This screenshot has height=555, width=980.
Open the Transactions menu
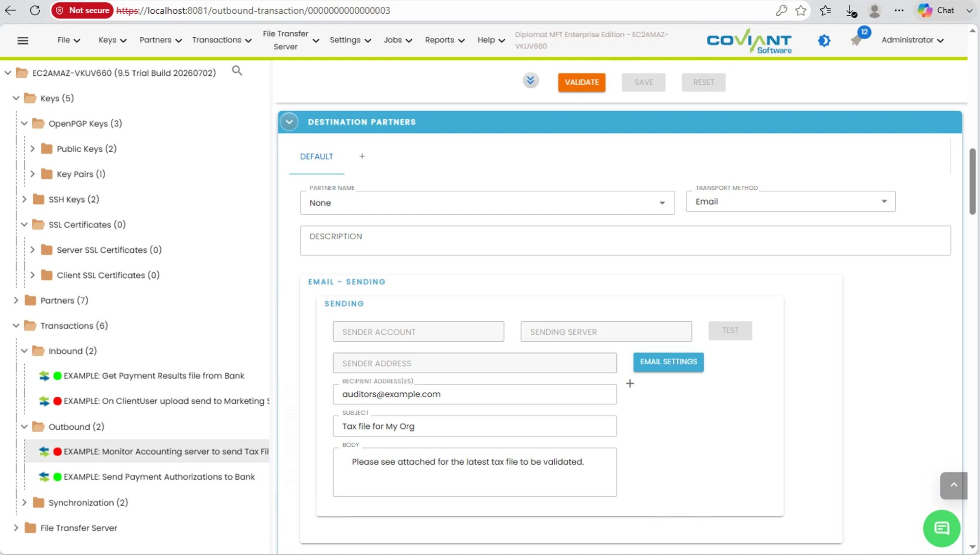coord(221,40)
